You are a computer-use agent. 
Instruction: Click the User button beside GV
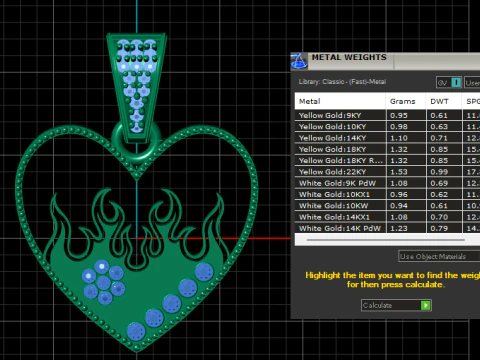[472, 83]
